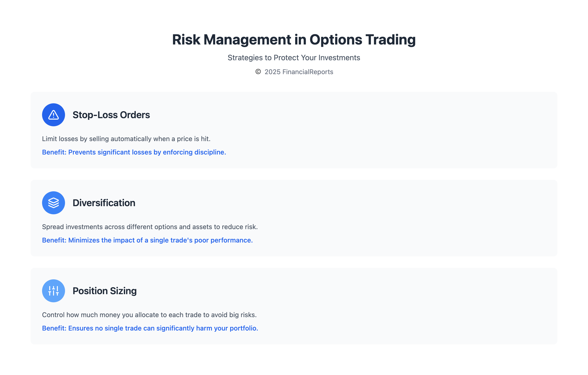Screen dimensions: 588x375
Task: Select the "Diversification" heading
Action: pos(104,203)
